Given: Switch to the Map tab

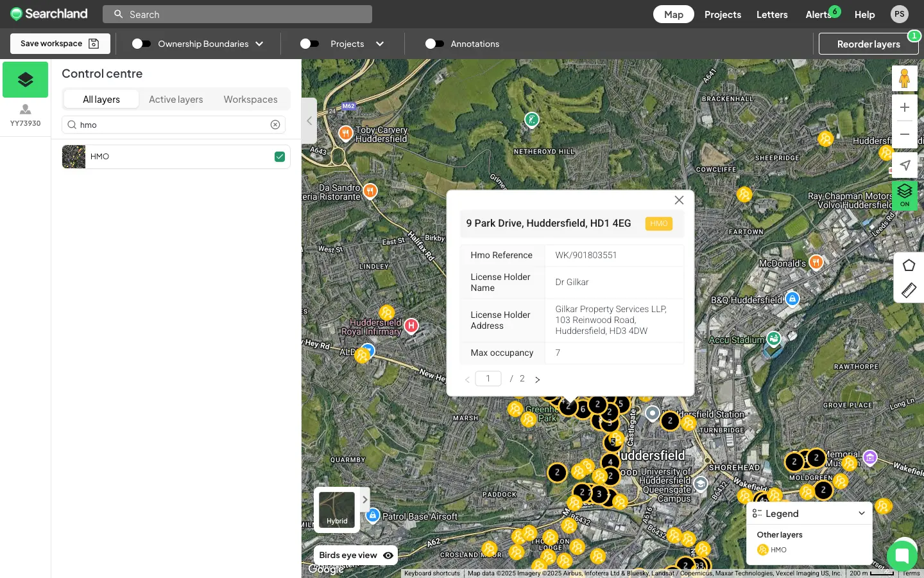Looking at the screenshot, I should [674, 14].
